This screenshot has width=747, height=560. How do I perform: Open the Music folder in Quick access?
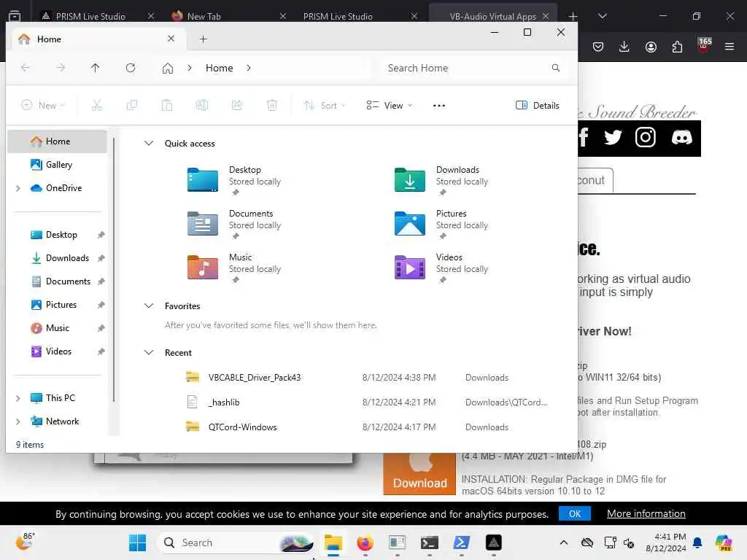point(234,268)
